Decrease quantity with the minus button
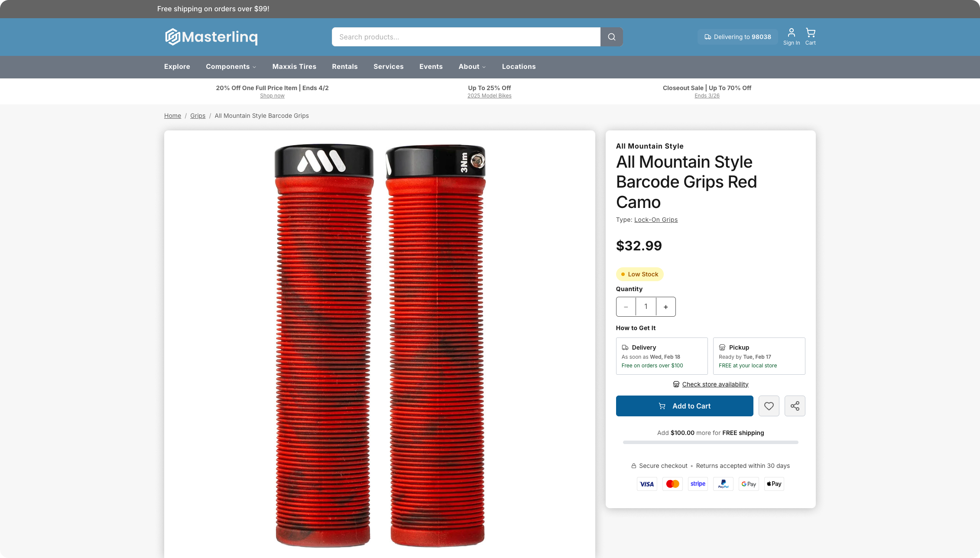The image size is (980, 558). [x=626, y=307]
